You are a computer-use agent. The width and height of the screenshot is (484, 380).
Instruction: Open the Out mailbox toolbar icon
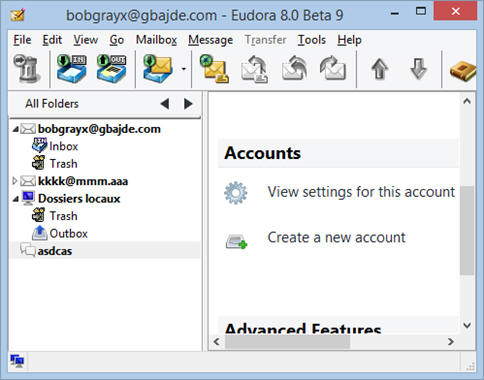(111, 69)
